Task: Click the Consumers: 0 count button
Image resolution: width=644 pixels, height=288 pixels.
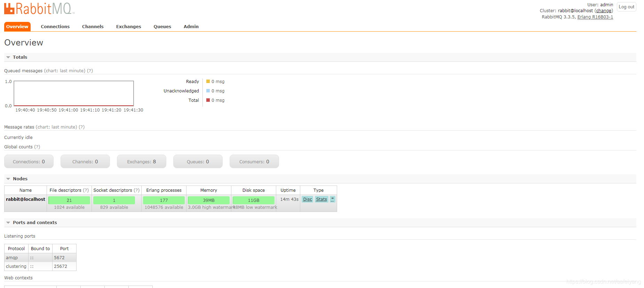Action: coord(254,162)
